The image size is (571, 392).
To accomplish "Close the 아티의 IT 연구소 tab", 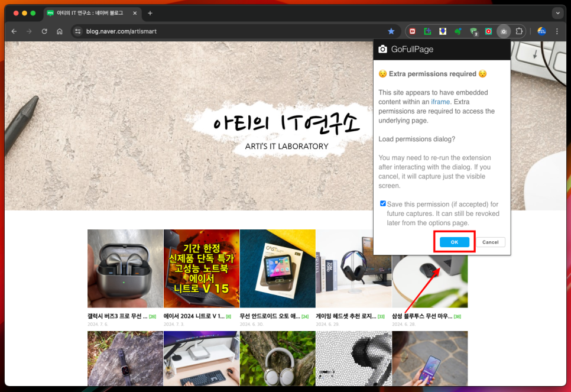I will pyautogui.click(x=135, y=13).
